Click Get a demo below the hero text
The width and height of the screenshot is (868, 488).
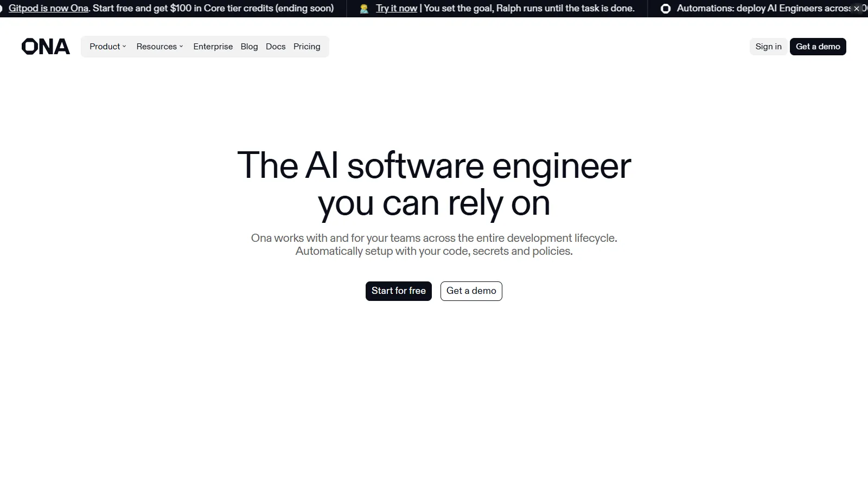coord(471,291)
